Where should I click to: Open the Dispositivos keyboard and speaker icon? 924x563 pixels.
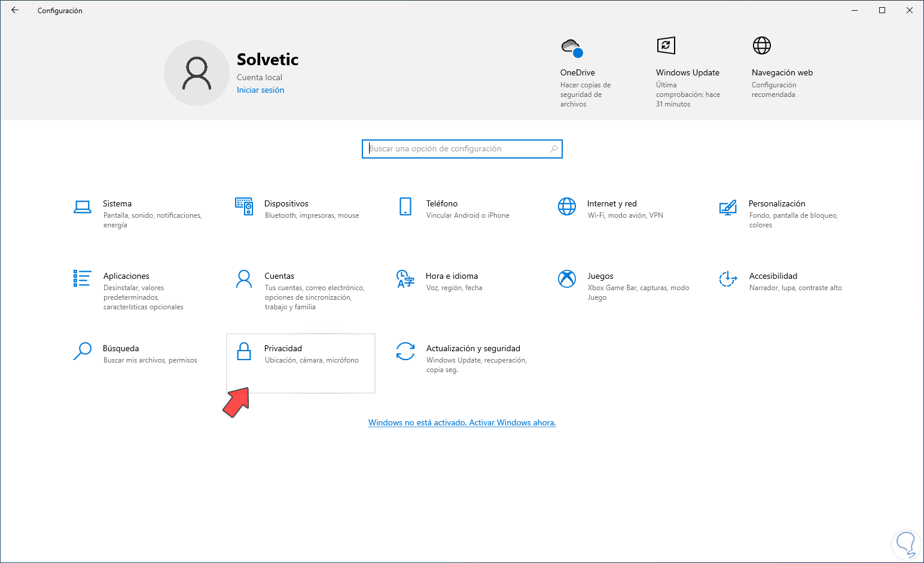[244, 206]
